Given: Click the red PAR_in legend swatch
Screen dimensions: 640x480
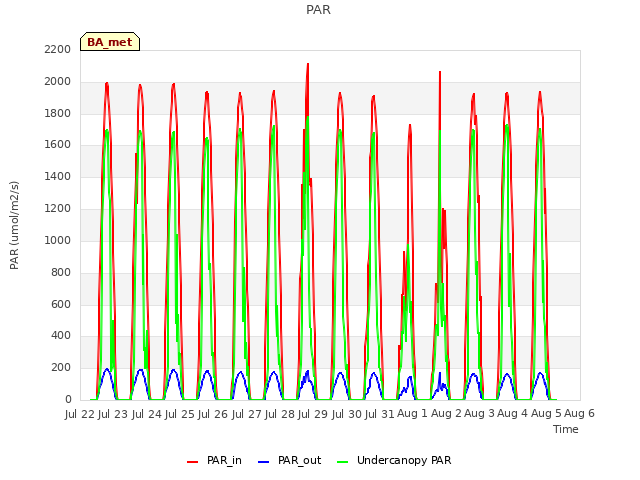Looking at the screenshot, I should tap(192, 462).
